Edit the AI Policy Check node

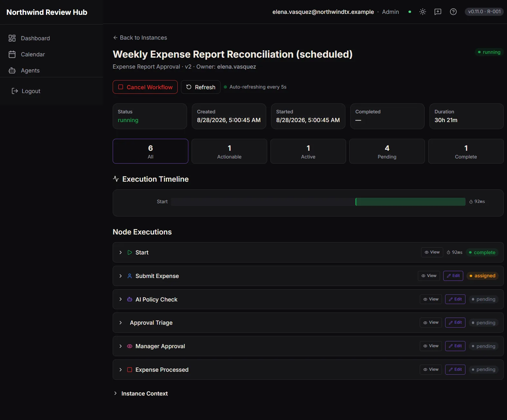(x=455, y=299)
